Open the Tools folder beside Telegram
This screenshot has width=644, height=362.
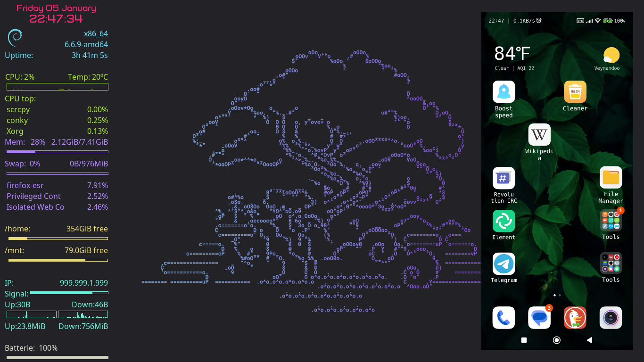point(611,263)
